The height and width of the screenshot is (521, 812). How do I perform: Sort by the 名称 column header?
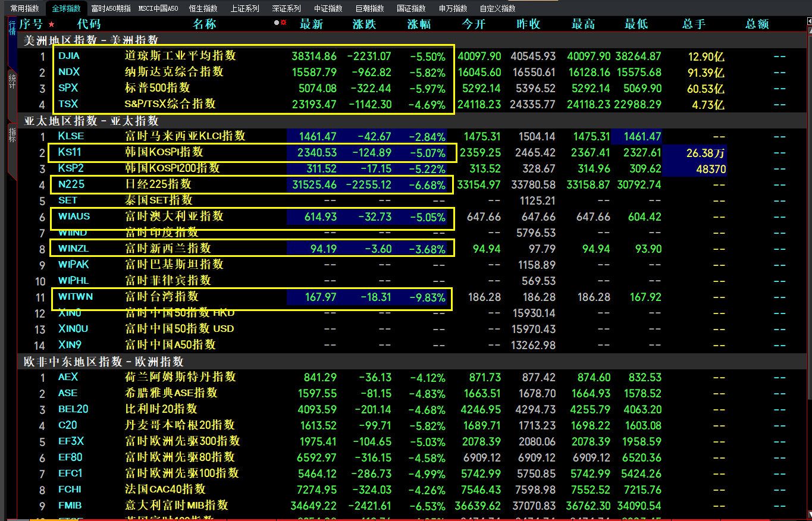pos(205,24)
